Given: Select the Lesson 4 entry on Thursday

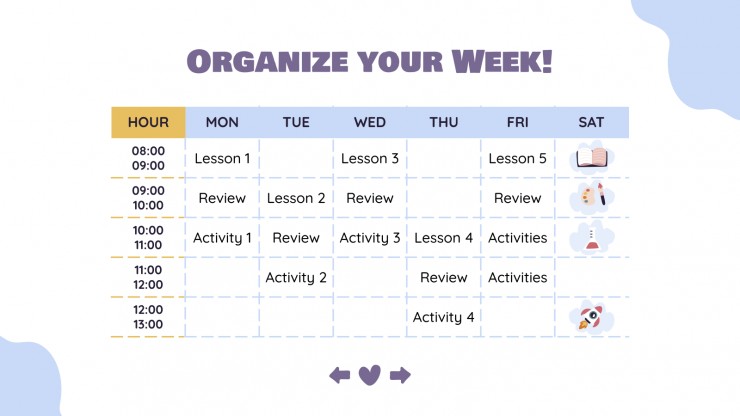Looking at the screenshot, I should [444, 238].
